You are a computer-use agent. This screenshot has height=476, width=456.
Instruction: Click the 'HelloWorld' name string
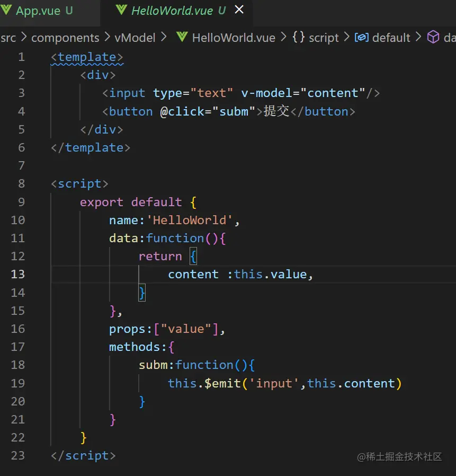tap(190, 221)
